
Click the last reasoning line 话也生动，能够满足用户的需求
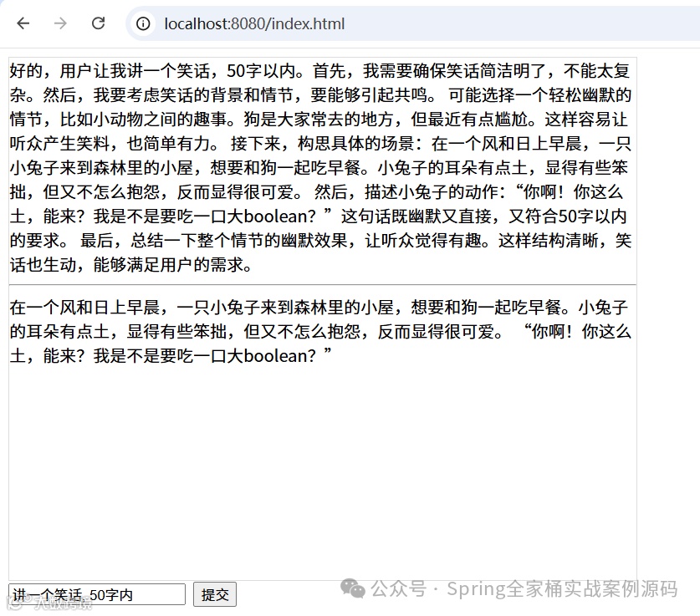click(x=130, y=265)
